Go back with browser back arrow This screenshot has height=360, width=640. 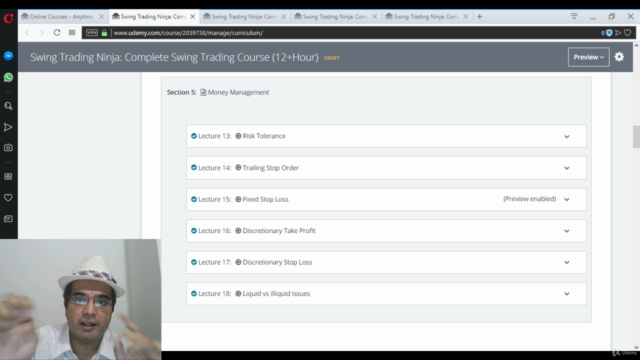[27, 33]
